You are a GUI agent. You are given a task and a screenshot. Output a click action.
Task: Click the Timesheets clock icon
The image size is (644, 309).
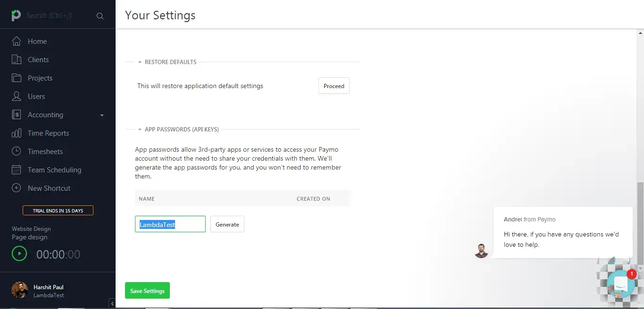[x=16, y=151]
